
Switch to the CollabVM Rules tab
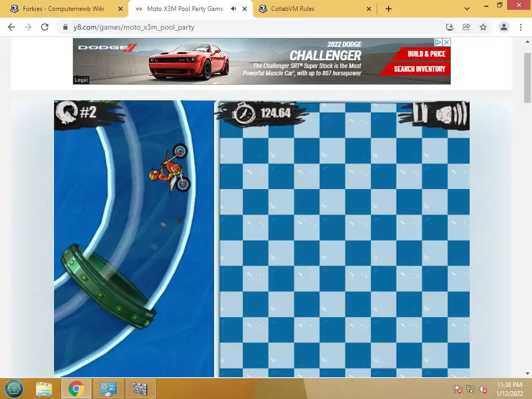(292, 9)
